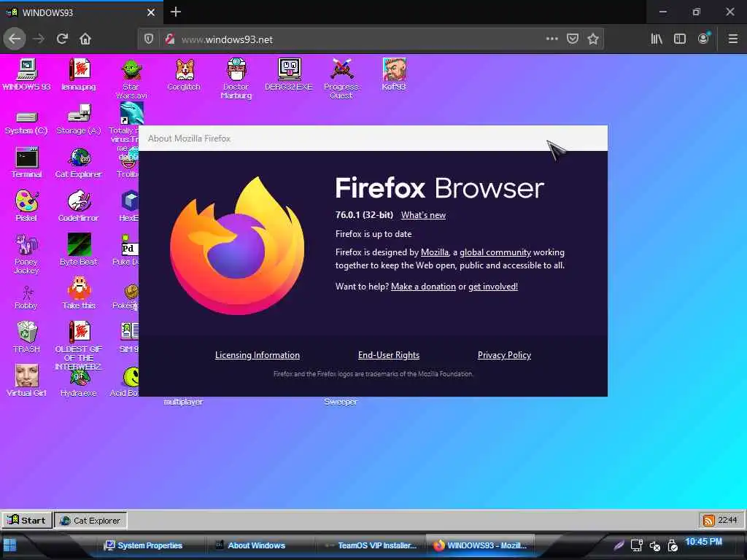This screenshot has width=747, height=560.
Task: Follow the Mozilla link
Action: tap(435, 252)
